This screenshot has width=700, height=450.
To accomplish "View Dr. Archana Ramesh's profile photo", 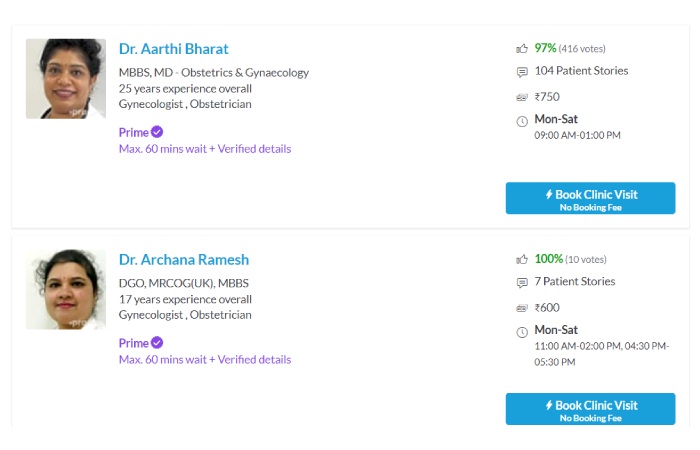I will (x=66, y=289).
